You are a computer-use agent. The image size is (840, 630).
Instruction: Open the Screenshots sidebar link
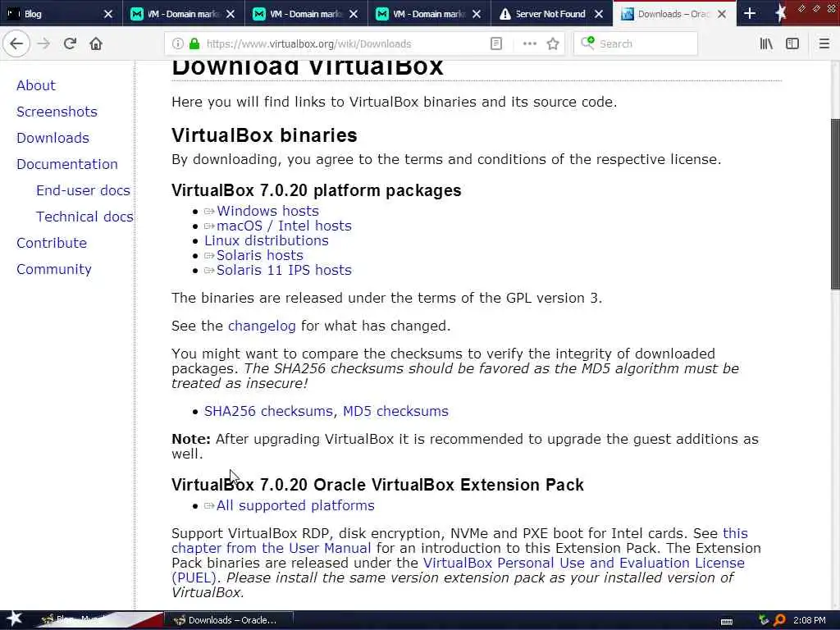pyautogui.click(x=57, y=112)
